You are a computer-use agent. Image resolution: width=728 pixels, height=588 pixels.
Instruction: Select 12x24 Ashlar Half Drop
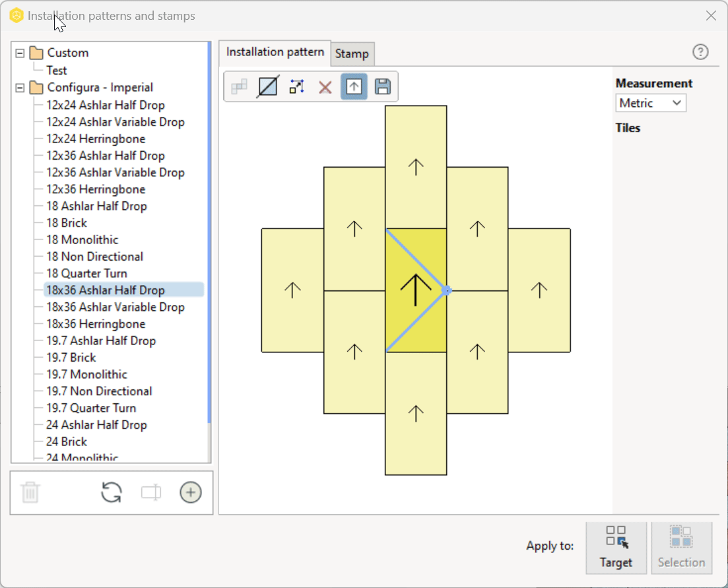[x=106, y=105]
